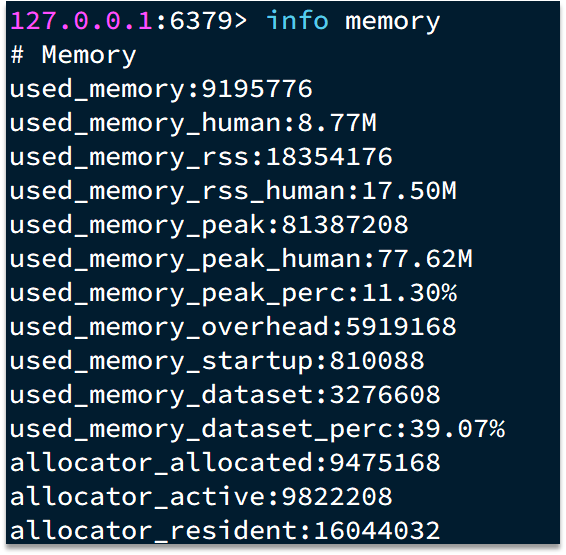
Task: Select the used_memory_human:8.77M line
Action: [x=193, y=123]
